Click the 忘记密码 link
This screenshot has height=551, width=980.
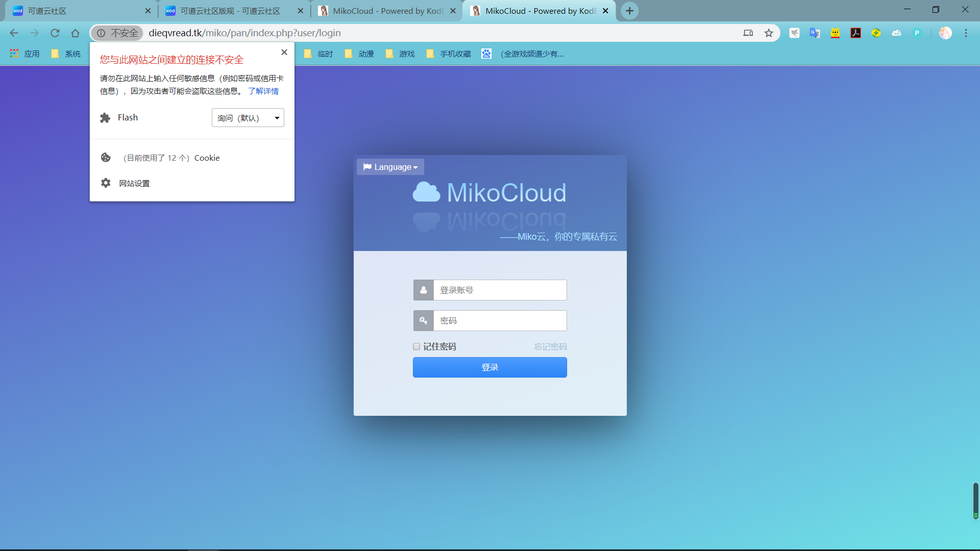[x=550, y=347]
